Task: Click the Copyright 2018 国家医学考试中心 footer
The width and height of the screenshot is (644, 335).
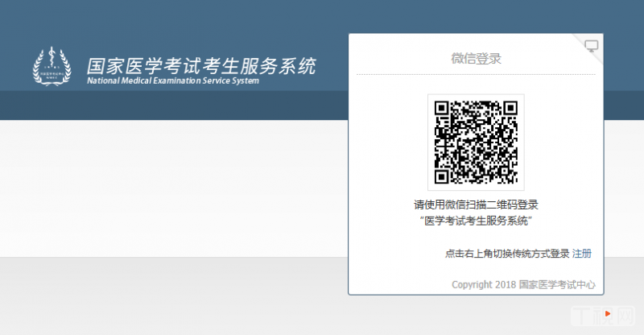Action: point(524,284)
